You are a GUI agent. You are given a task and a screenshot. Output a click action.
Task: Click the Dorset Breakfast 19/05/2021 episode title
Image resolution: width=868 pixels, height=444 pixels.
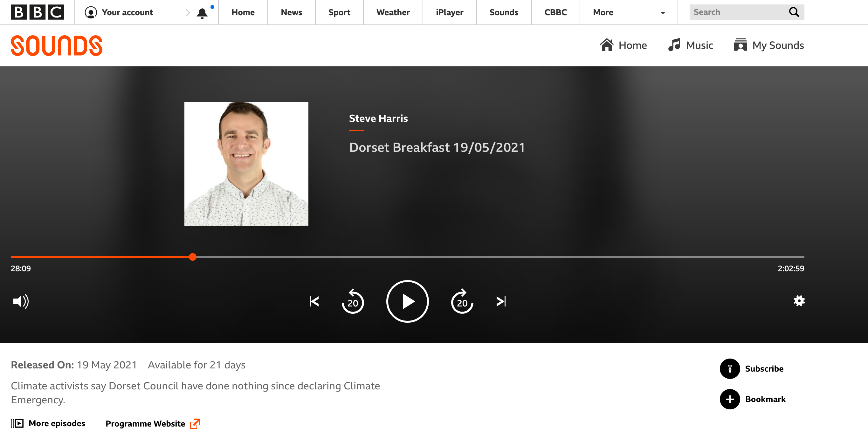tap(437, 147)
